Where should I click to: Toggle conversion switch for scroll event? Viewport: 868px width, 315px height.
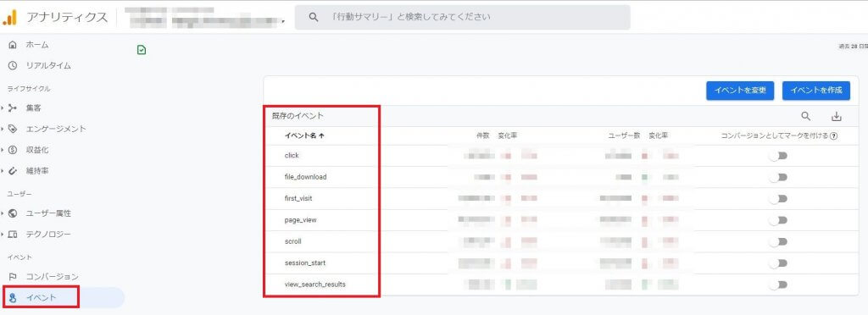point(778,241)
